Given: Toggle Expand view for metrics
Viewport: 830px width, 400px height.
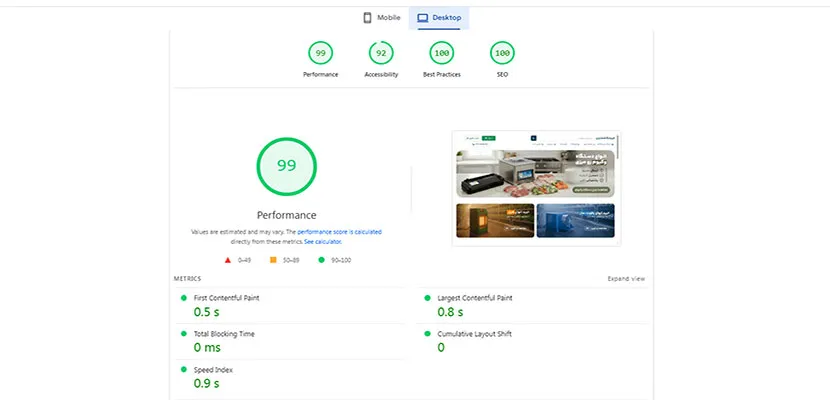Looking at the screenshot, I should pyautogui.click(x=626, y=279).
